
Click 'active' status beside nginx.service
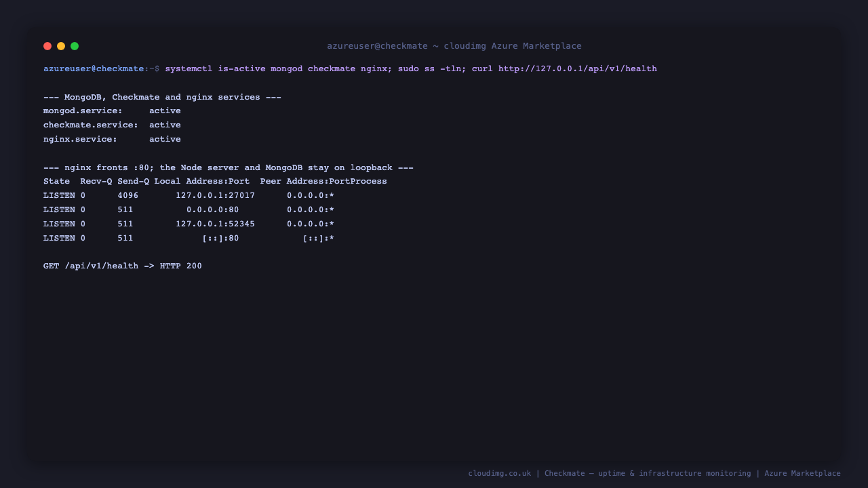[x=165, y=139]
